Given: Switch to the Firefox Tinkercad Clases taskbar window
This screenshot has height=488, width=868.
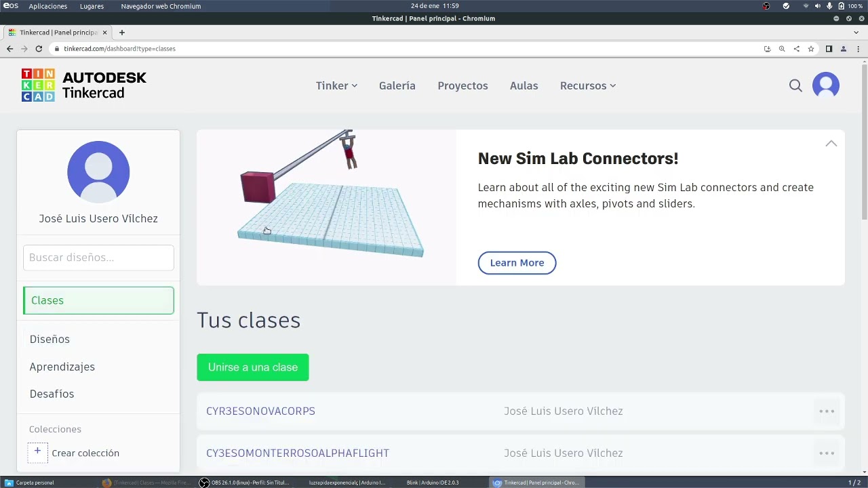Looking at the screenshot, I should coord(148,483).
